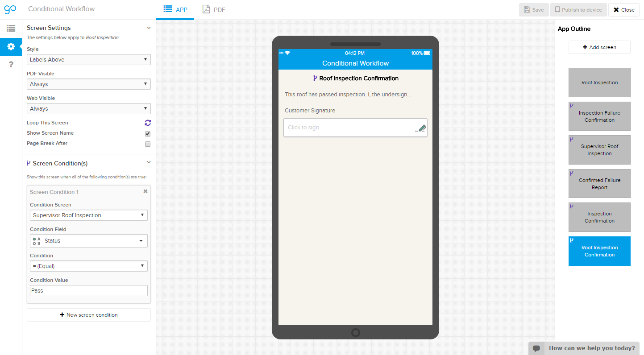
Task: Click the Loop This Screen refresh icon
Action: tap(148, 123)
